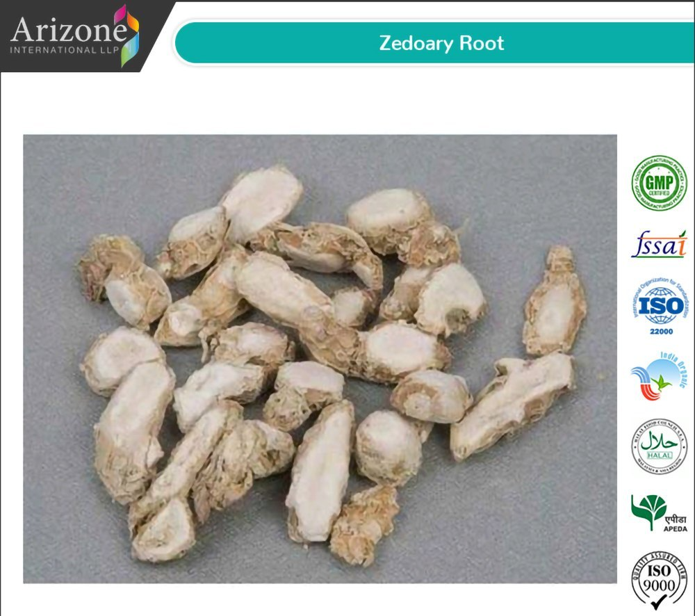Open the APEDA logo

coord(659,513)
